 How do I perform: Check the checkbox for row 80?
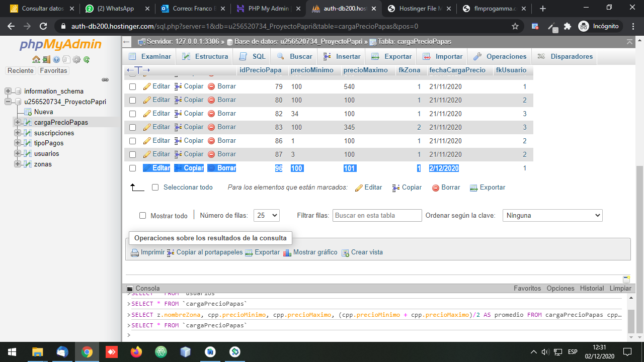tap(133, 100)
